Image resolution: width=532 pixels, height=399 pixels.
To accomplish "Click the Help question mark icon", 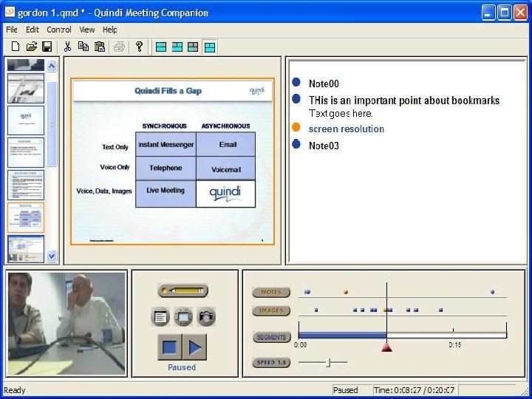I will click(139, 47).
